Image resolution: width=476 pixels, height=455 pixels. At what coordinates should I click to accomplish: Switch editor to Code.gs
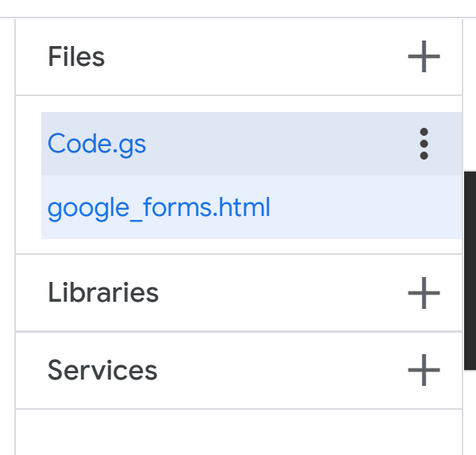pyautogui.click(x=97, y=144)
